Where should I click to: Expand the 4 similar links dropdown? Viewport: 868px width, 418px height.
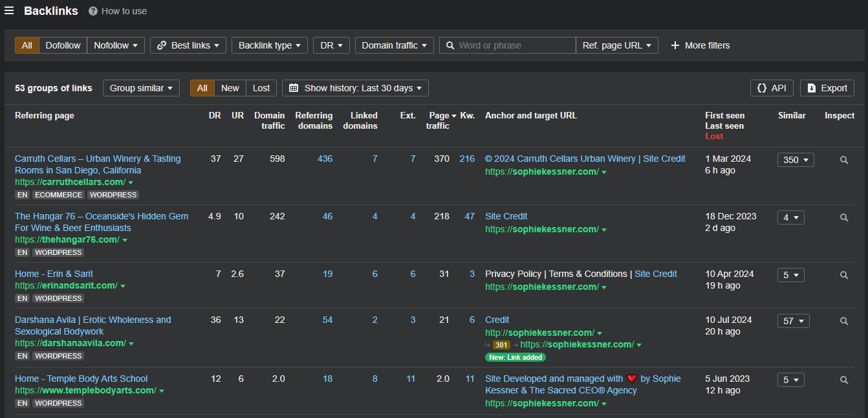point(790,217)
